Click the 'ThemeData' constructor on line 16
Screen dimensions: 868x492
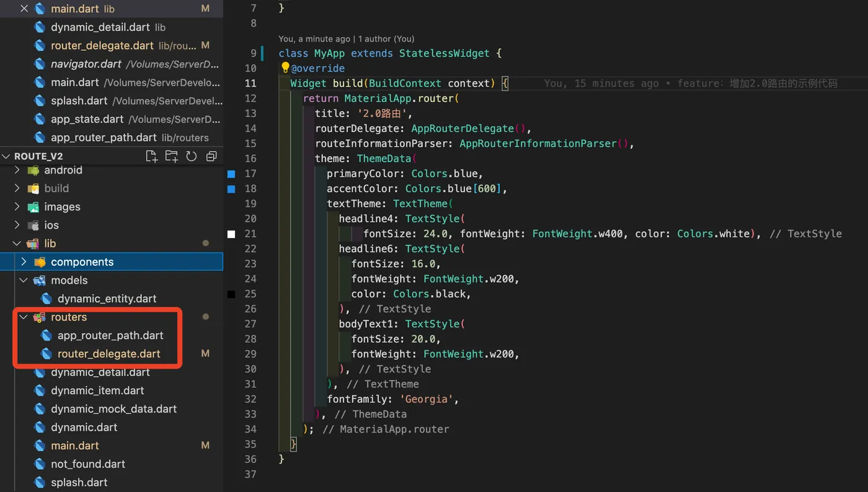coord(384,159)
